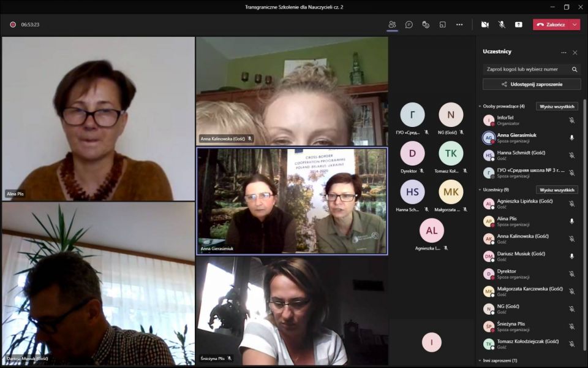Collapse the Uczestnicy (9) section
588x368 pixels.
click(x=480, y=190)
